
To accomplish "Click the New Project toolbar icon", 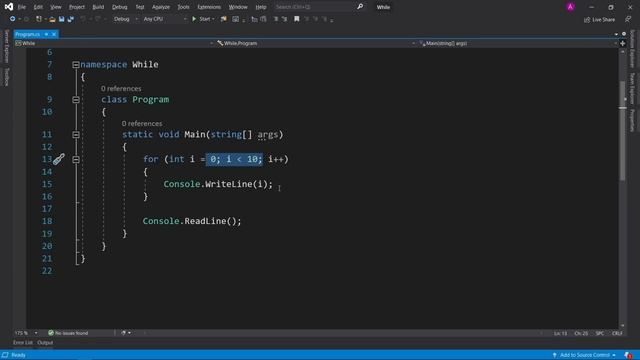I will pyautogui.click(x=39, y=19).
